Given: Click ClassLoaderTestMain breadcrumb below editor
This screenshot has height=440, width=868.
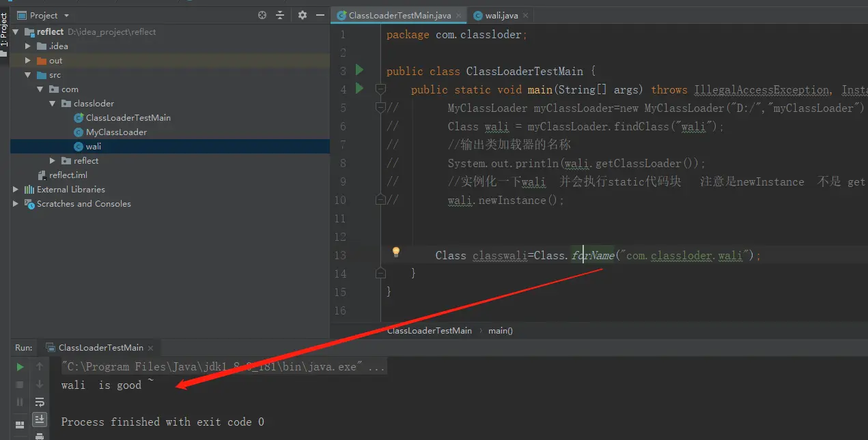Looking at the screenshot, I should [x=429, y=330].
